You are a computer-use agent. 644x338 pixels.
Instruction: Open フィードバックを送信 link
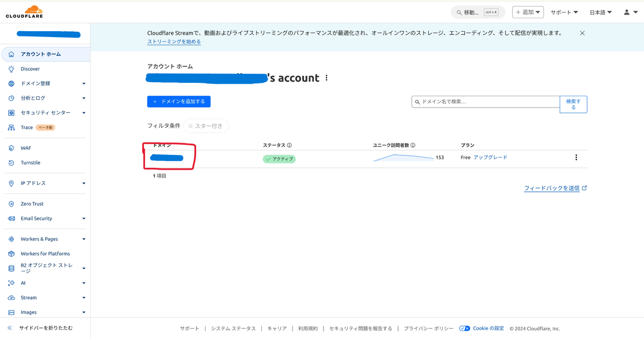[555, 188]
